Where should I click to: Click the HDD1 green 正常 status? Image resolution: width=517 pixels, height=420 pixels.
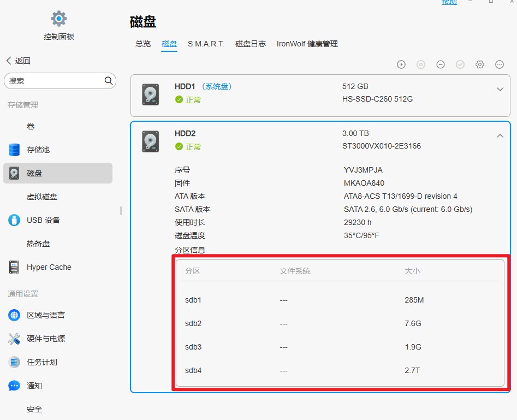pos(188,99)
